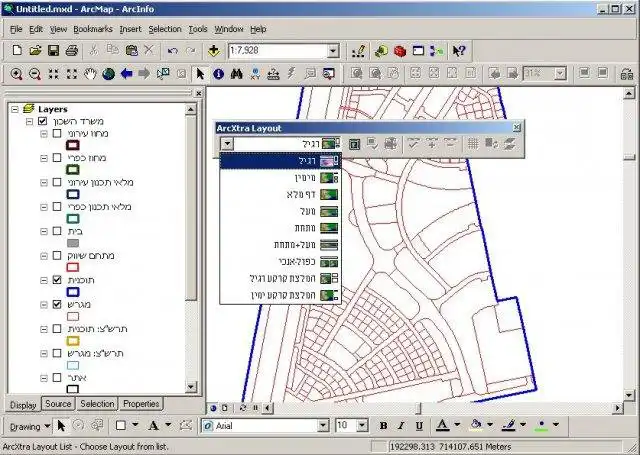Open the map scale 1:7,928 dropdown
The image size is (640, 455).
[333, 51]
